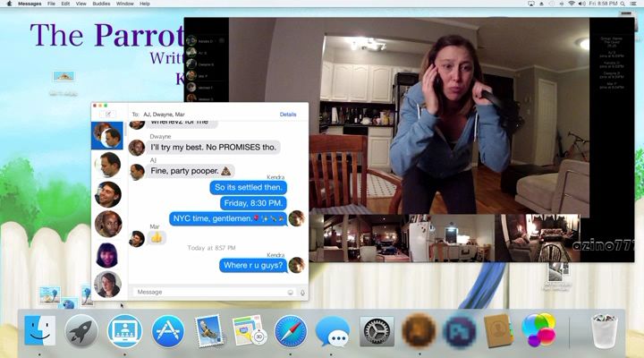Open Details for the group conversation
This screenshot has width=644, height=358.
pyautogui.click(x=288, y=115)
